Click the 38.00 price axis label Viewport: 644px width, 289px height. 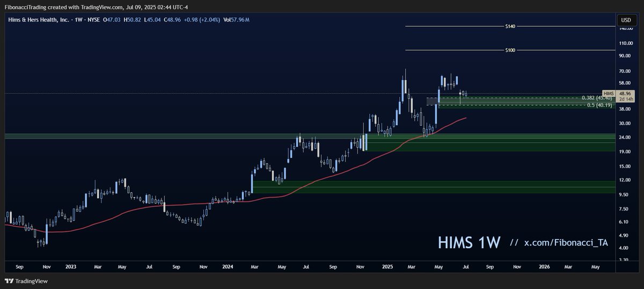tap(626, 109)
